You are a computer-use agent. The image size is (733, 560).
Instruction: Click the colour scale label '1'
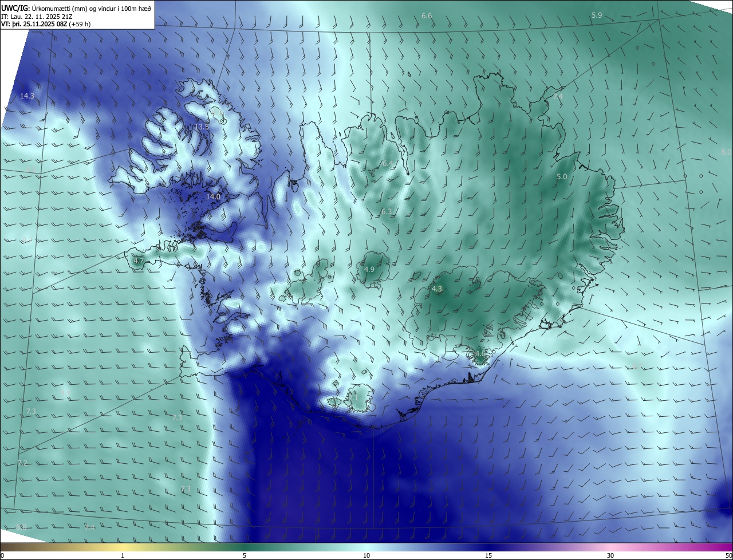click(x=123, y=555)
